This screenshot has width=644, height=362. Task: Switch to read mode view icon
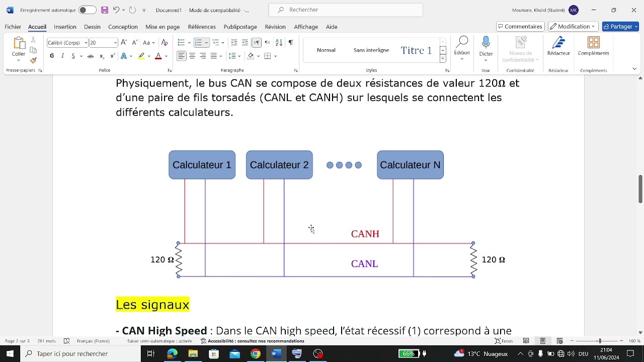(x=526, y=341)
